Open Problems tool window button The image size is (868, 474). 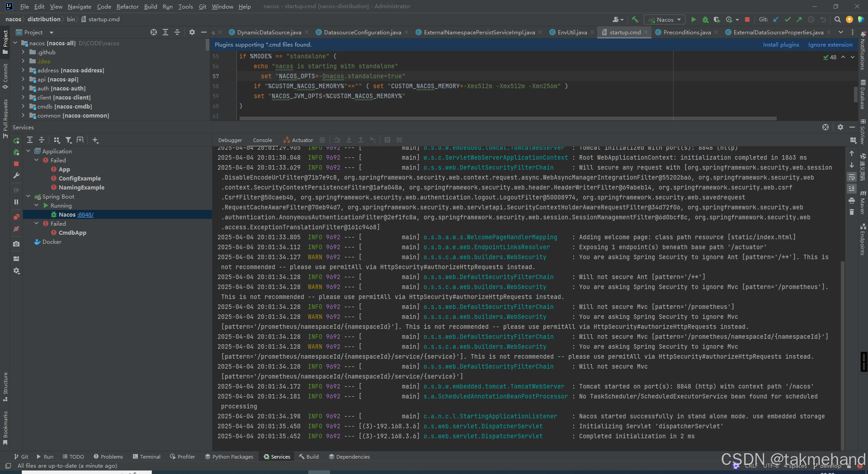click(108, 457)
